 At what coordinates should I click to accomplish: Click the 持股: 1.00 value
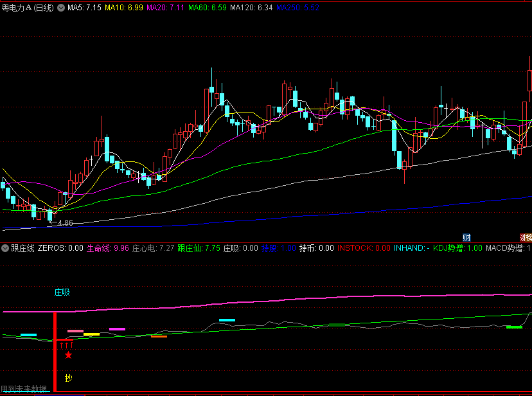pos(279,248)
